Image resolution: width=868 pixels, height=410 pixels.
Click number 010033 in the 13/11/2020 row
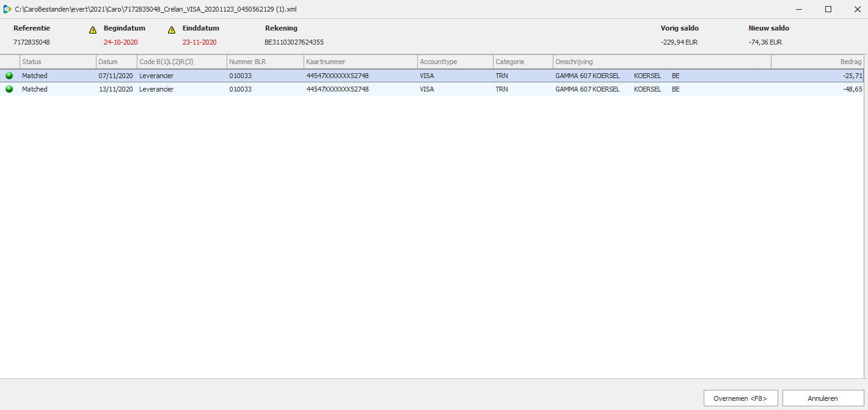click(241, 89)
